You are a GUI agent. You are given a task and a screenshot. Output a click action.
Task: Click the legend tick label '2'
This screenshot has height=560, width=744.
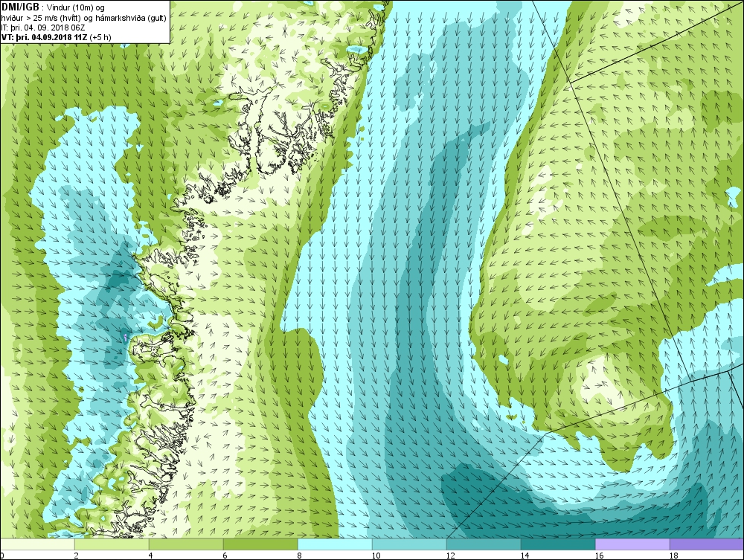[76, 556]
